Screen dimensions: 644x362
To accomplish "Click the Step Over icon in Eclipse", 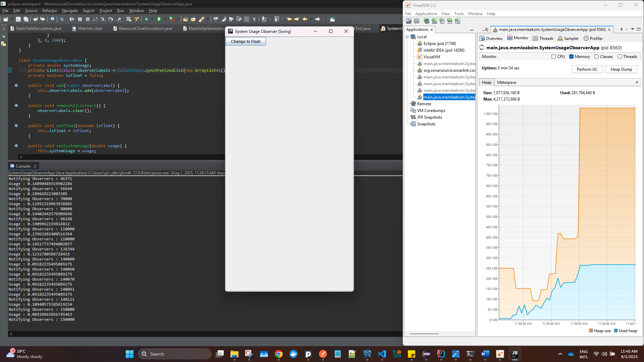I will (111, 19).
